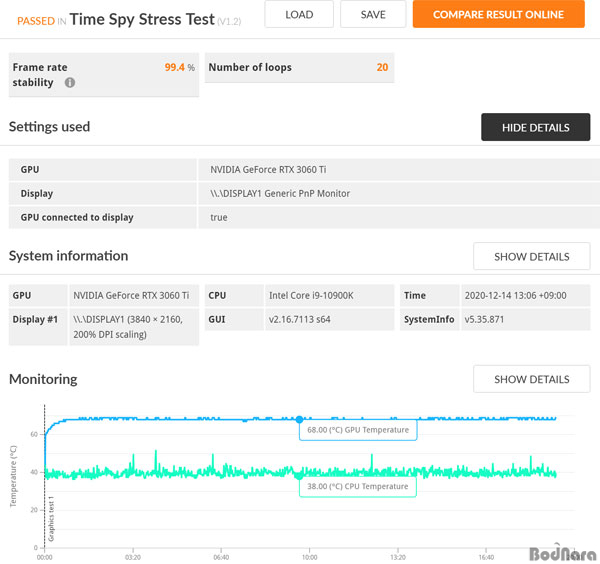The width and height of the screenshot is (600, 564).
Task: Hide details of Settings used
Action: coord(535,127)
